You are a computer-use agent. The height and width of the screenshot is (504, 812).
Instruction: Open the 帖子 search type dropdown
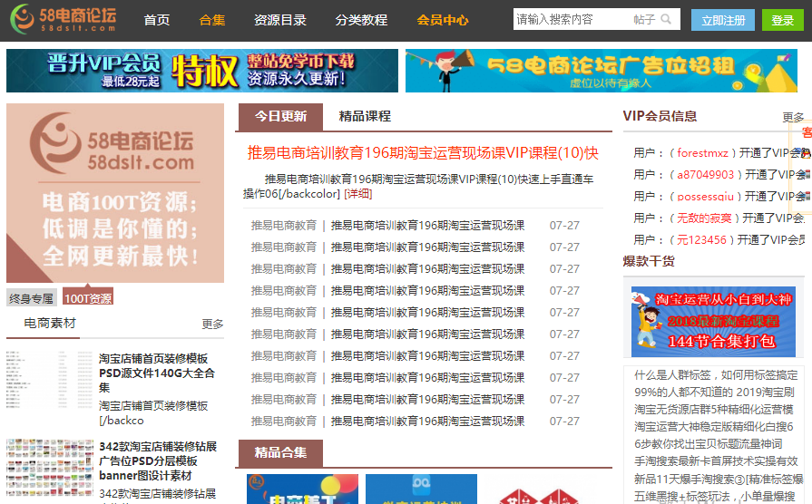(x=643, y=19)
